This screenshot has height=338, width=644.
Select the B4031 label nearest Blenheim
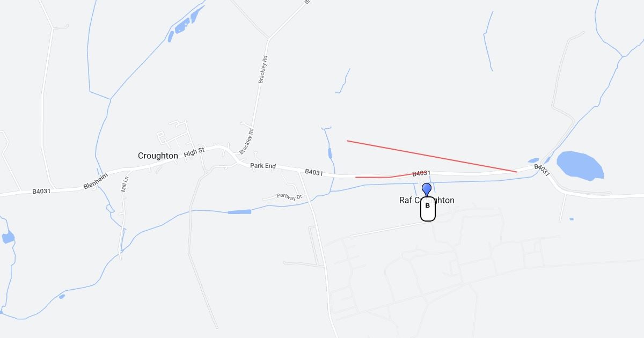point(41,191)
